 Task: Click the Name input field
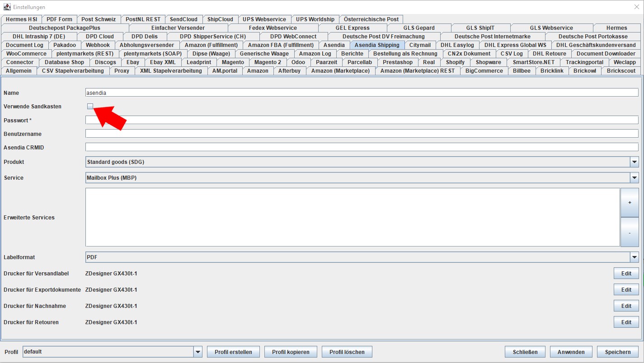coord(362,93)
